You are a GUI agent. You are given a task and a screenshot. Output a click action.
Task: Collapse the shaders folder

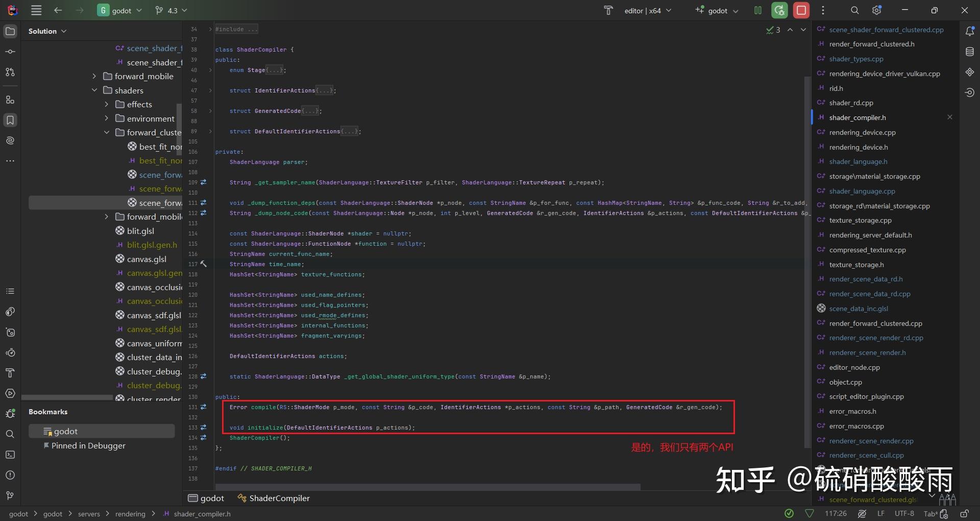coord(94,90)
